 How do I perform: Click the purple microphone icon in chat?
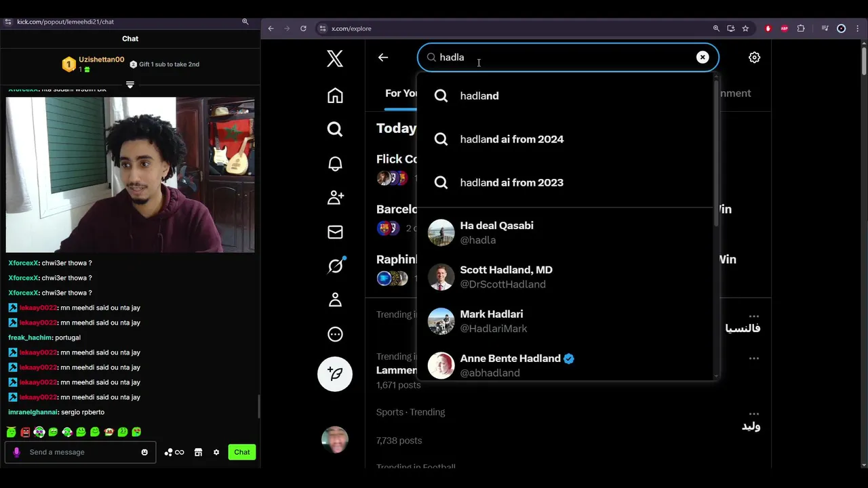(x=17, y=452)
